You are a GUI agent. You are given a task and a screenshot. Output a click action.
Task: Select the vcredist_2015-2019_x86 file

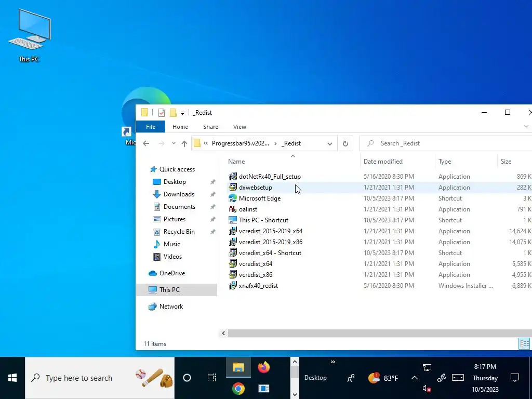pos(270,242)
